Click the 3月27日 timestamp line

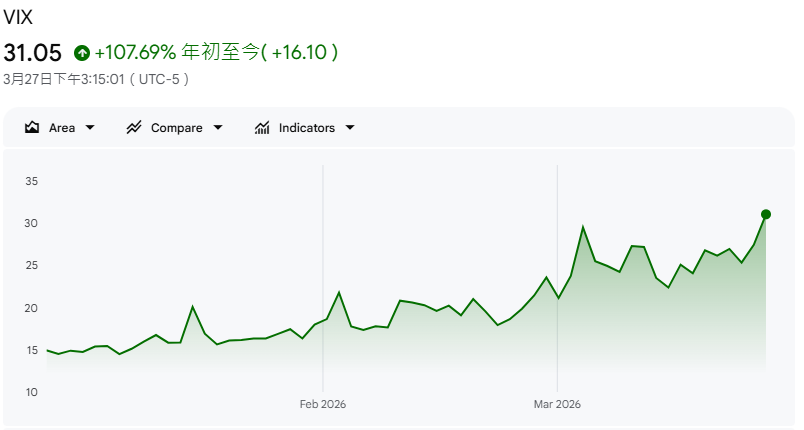(96, 79)
